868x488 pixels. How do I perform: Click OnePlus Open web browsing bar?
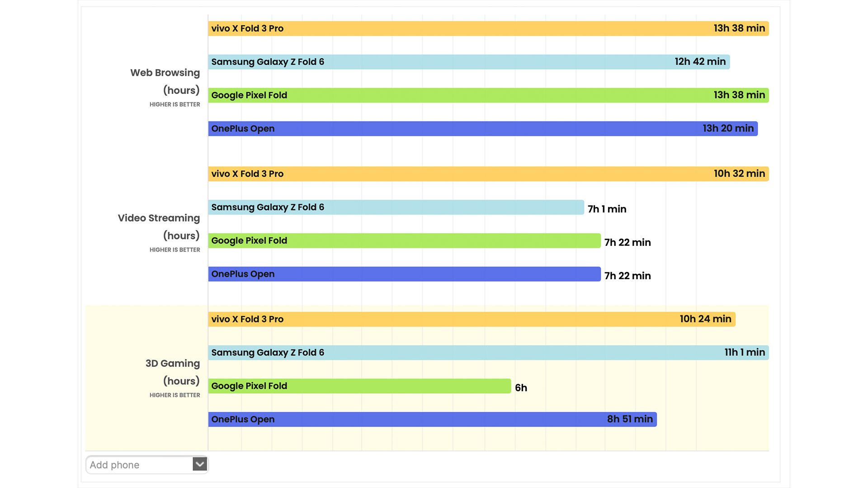tap(483, 129)
